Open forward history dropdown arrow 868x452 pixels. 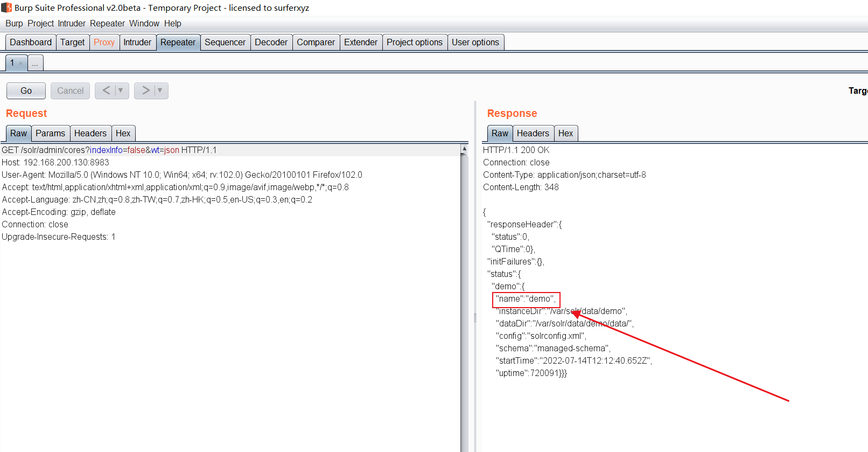pos(160,91)
